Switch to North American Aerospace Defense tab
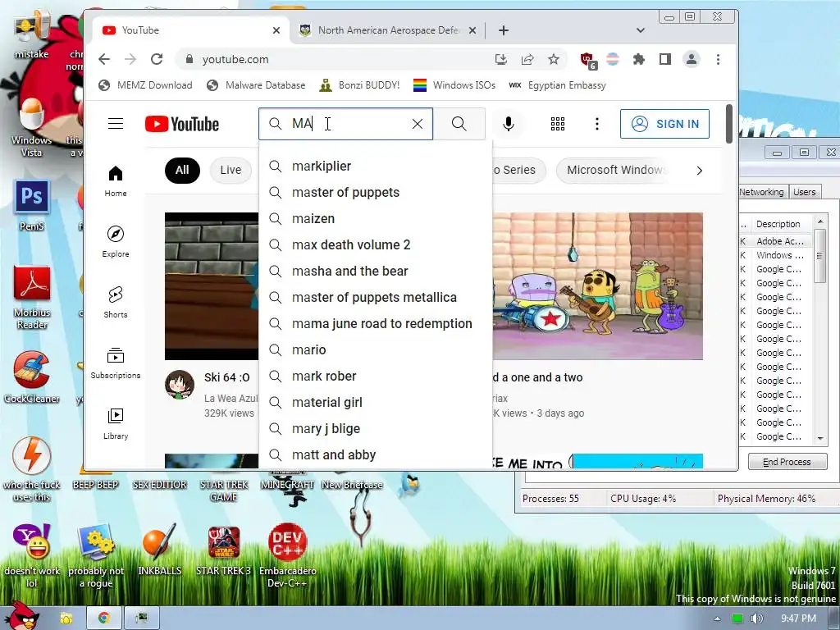 (389, 30)
